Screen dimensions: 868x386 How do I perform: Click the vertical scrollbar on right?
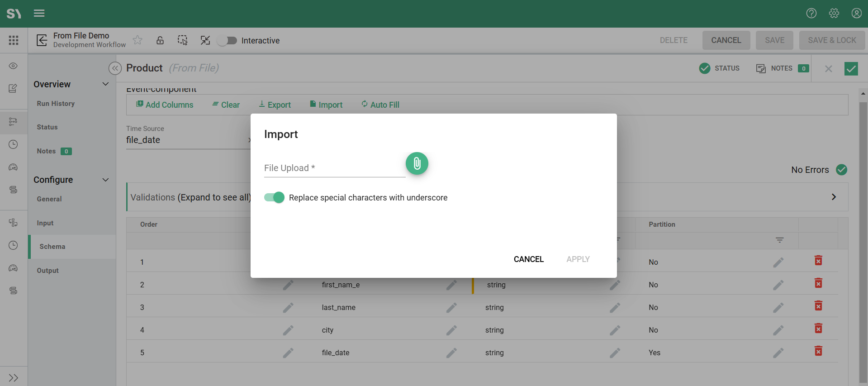click(863, 226)
